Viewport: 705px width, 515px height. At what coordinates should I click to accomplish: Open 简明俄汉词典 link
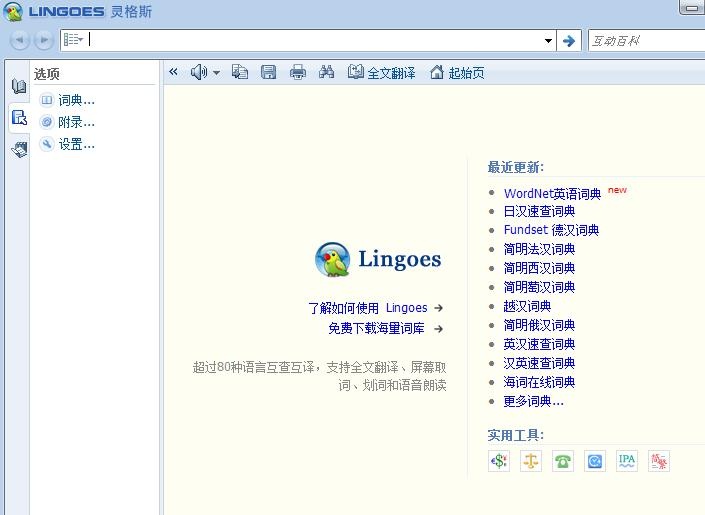(x=539, y=325)
